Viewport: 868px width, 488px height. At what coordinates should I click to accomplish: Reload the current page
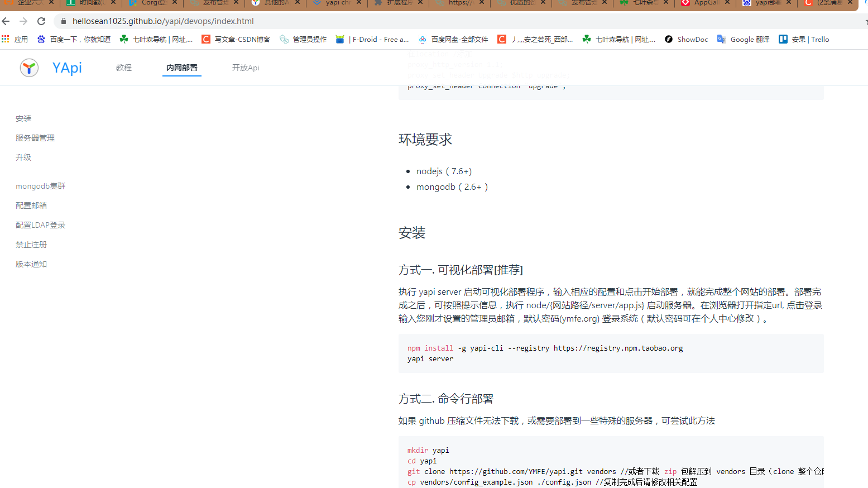(x=41, y=21)
